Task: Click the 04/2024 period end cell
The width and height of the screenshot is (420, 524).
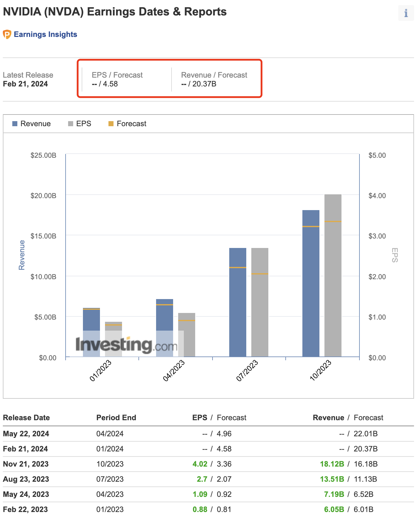Action: tap(110, 434)
